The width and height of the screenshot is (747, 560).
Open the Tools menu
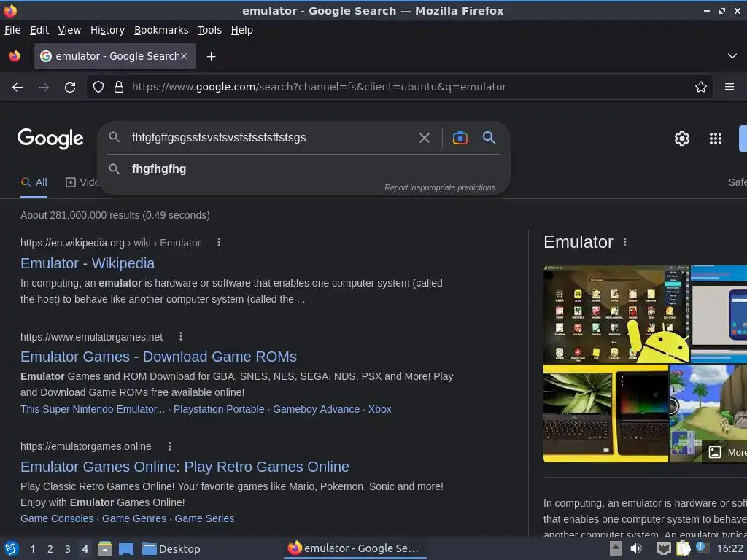pyautogui.click(x=209, y=30)
